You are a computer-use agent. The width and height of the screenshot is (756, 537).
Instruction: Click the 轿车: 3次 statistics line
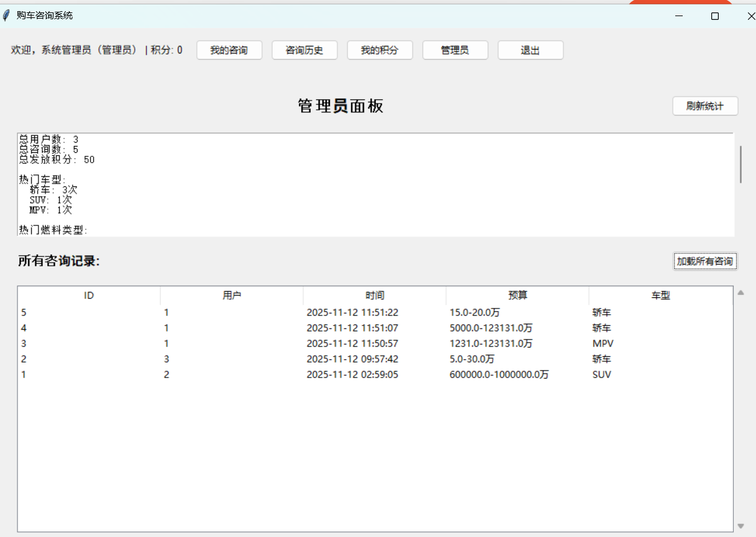[x=53, y=190]
